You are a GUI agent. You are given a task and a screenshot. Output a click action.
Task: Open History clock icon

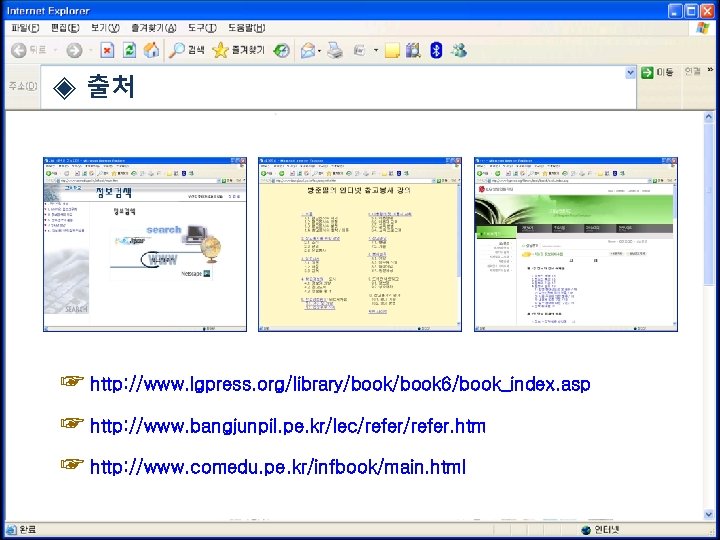point(281,50)
